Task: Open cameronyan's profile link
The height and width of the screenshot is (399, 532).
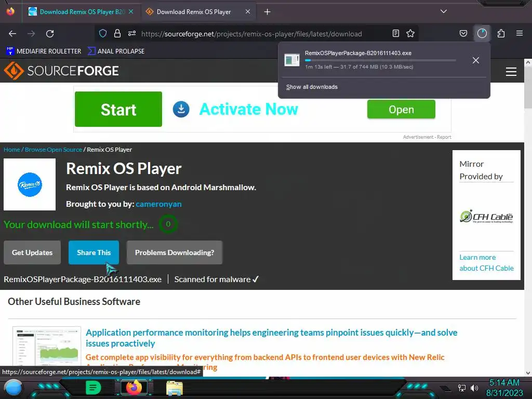Action: coord(158,204)
